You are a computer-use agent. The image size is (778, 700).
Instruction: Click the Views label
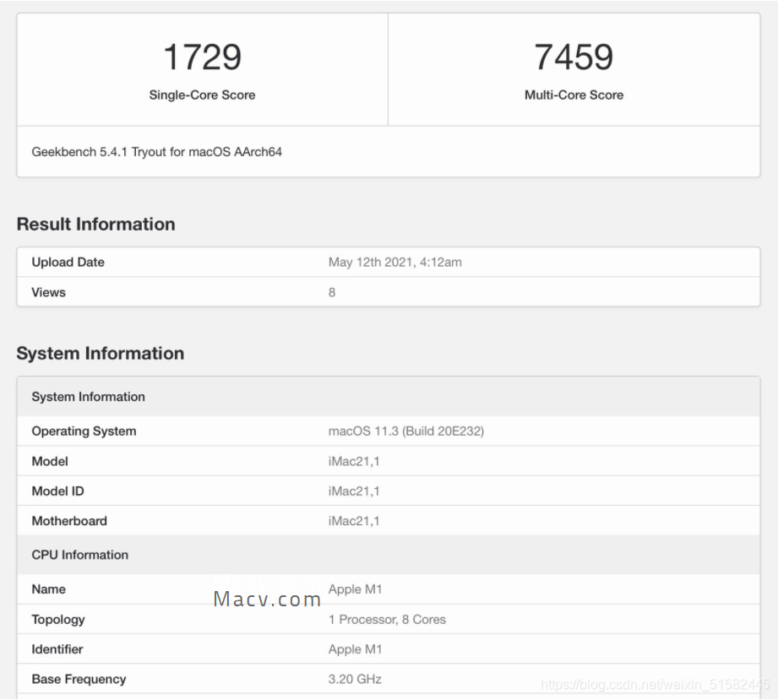point(49,292)
